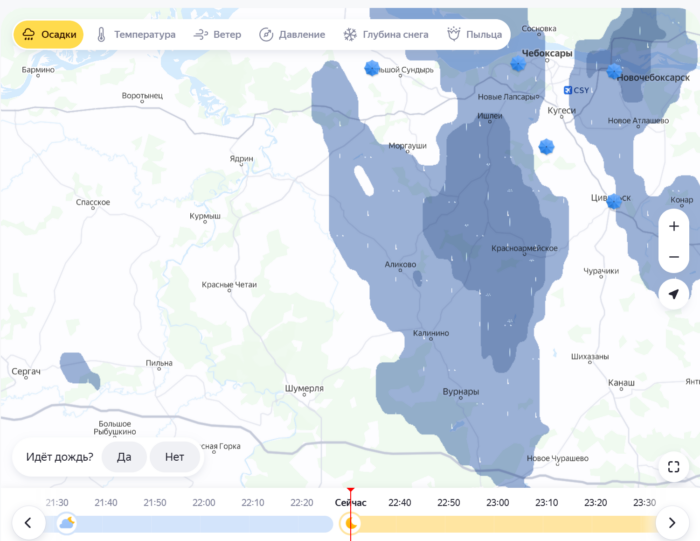Click the Чебоксары city label
This screenshot has height=541, width=700.
pos(547,53)
